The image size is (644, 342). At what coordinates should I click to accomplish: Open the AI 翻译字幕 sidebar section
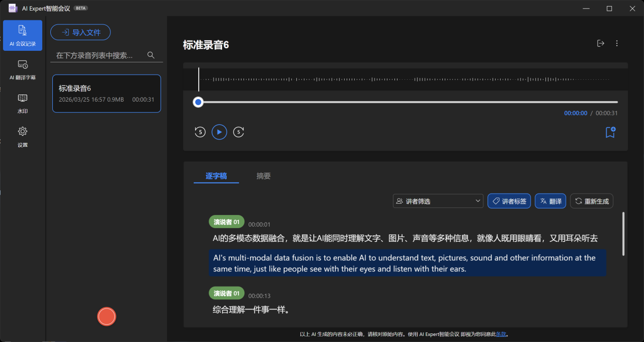[22, 69]
